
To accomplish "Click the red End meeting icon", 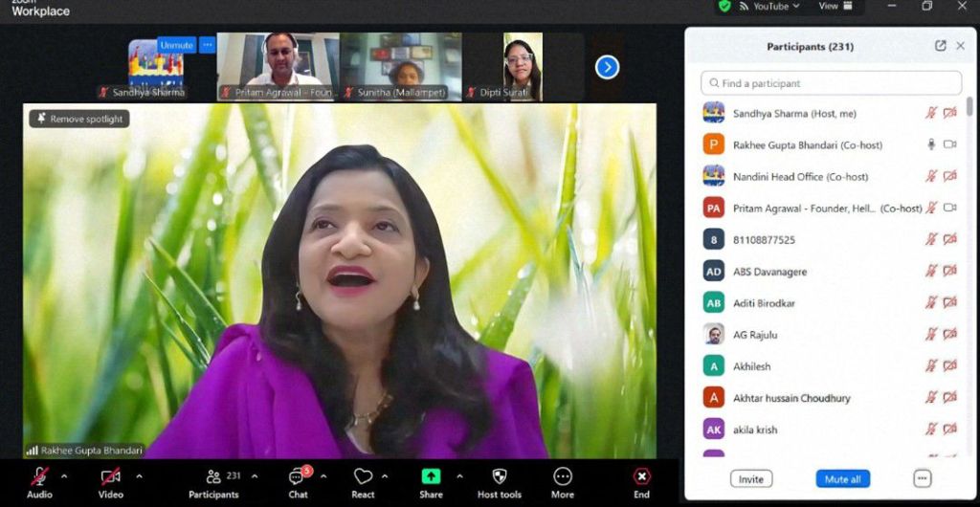I will (641, 476).
